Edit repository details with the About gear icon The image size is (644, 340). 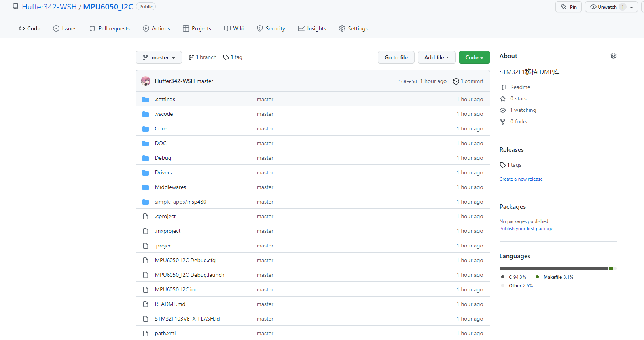(x=614, y=56)
